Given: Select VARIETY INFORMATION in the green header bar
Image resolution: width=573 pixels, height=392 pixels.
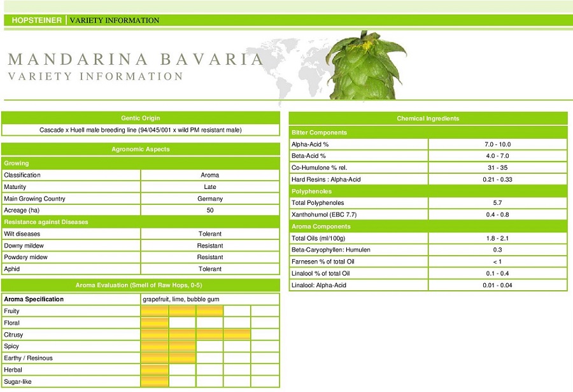Looking at the screenshot, I should [x=115, y=20].
